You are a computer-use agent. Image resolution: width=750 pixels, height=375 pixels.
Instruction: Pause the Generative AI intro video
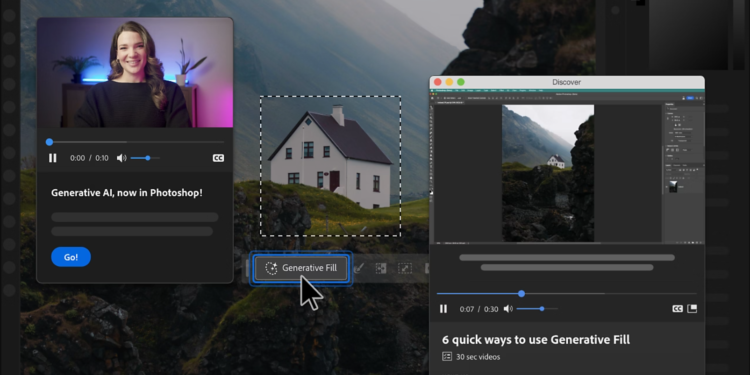click(53, 158)
